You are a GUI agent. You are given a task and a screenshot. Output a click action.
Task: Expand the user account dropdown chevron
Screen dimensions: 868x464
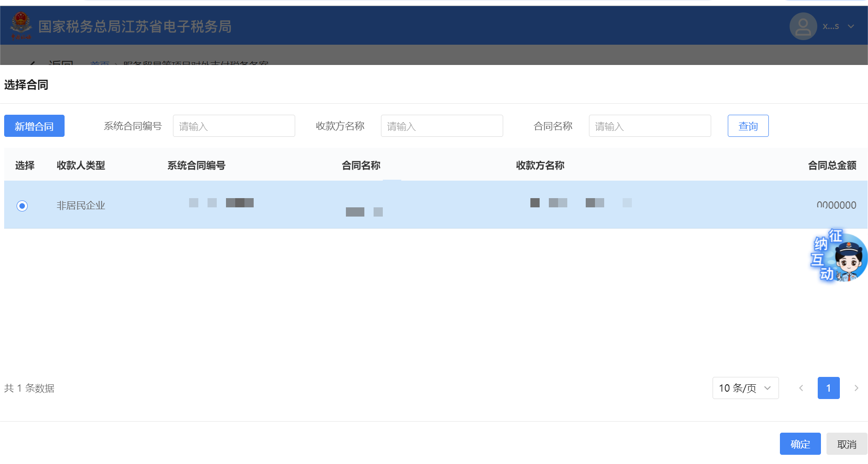pyautogui.click(x=851, y=26)
